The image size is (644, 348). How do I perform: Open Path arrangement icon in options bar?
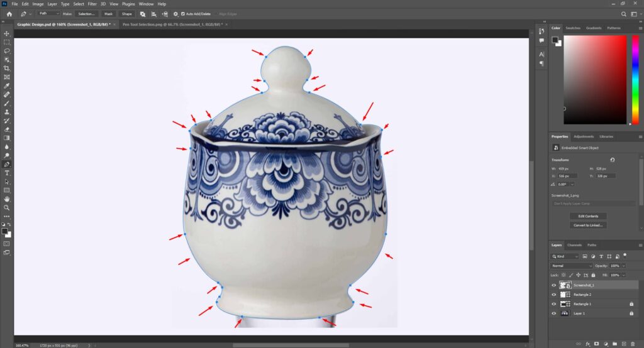click(165, 14)
